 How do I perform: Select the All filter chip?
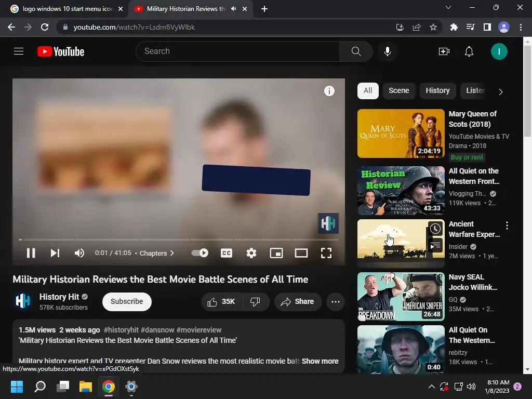pos(368,91)
